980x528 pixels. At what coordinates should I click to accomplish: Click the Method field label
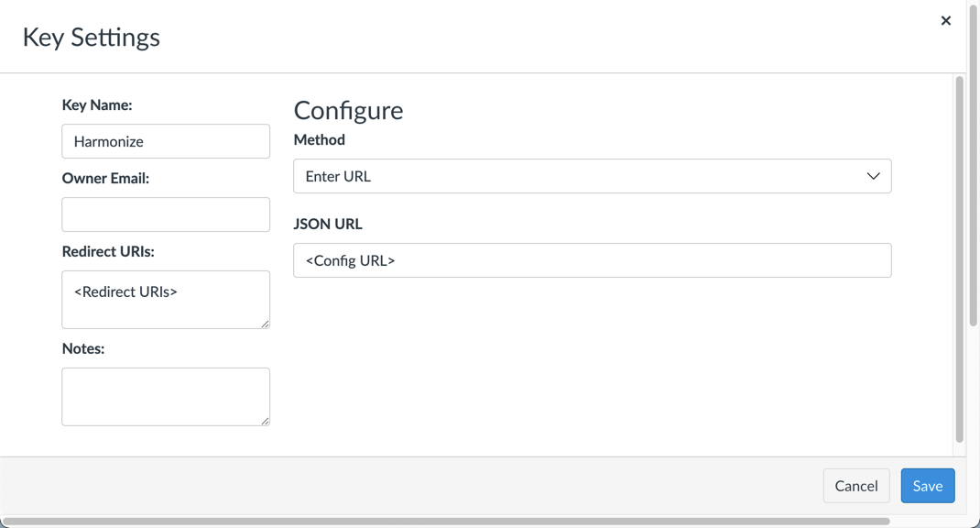[x=318, y=139]
